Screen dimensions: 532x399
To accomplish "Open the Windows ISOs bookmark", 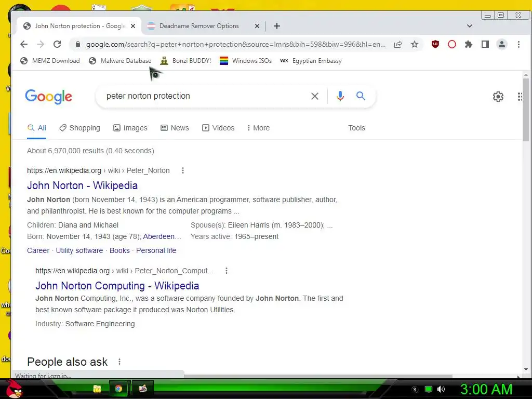I will (x=246, y=61).
